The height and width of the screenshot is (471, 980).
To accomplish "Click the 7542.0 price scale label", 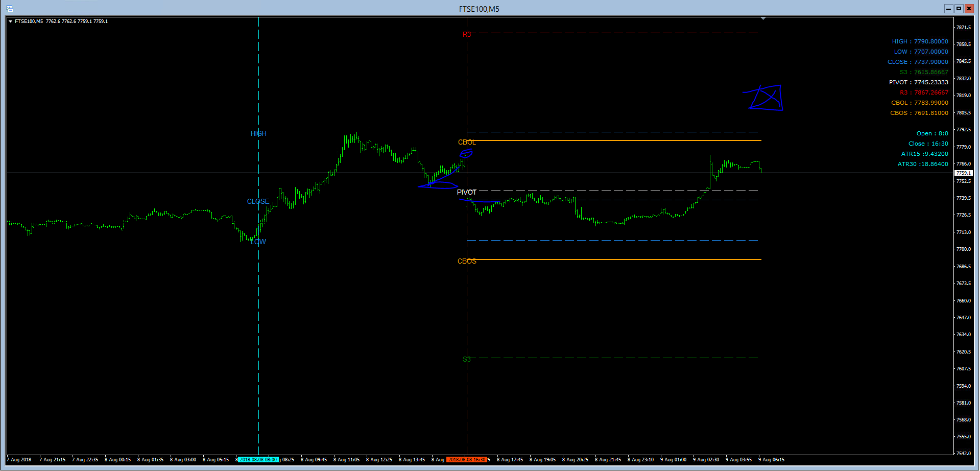I will point(963,454).
